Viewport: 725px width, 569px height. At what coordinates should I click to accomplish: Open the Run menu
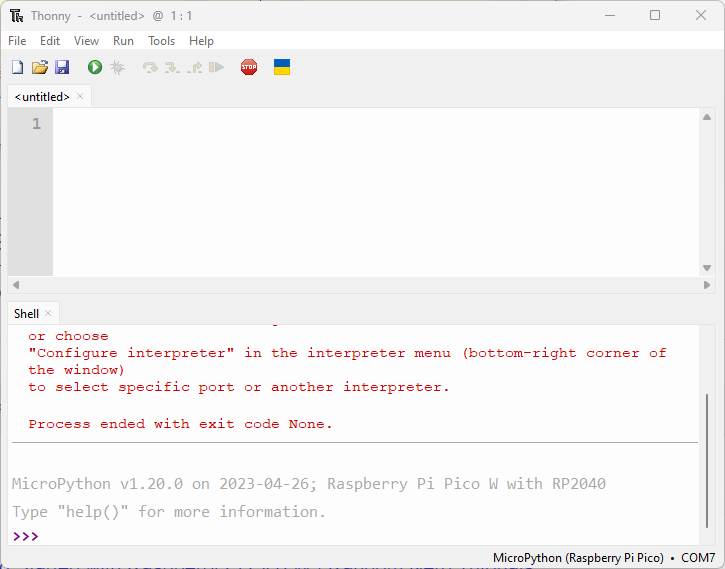coord(123,41)
